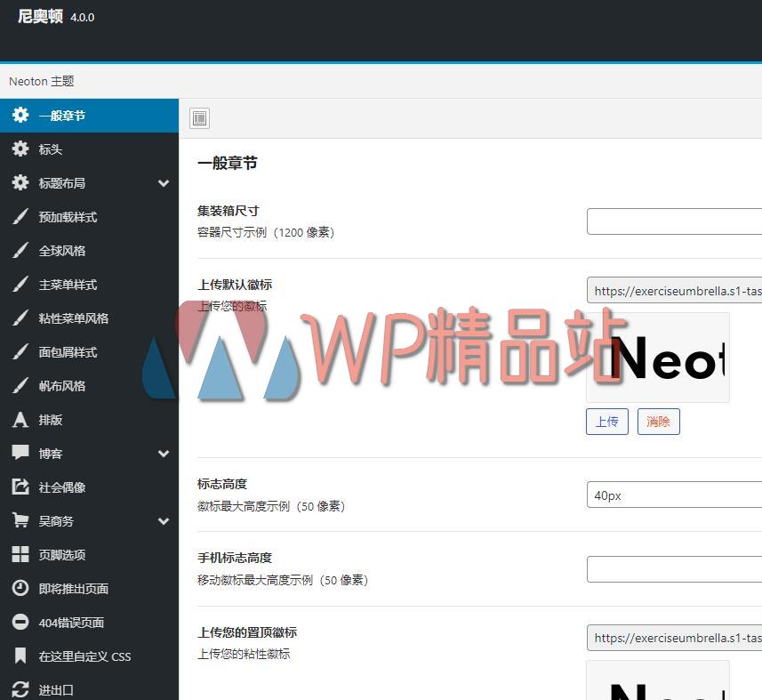Open the 社会偶像 social icons section
Image resolution: width=762 pixels, height=700 pixels.
[20, 487]
